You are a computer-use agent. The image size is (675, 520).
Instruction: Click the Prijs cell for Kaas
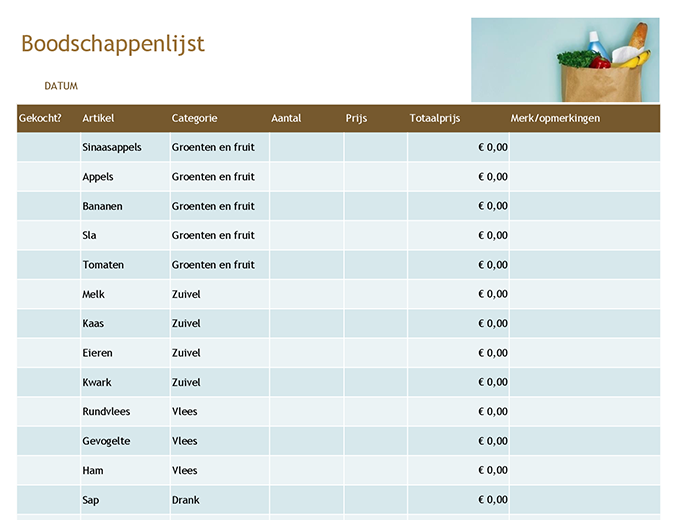375,324
